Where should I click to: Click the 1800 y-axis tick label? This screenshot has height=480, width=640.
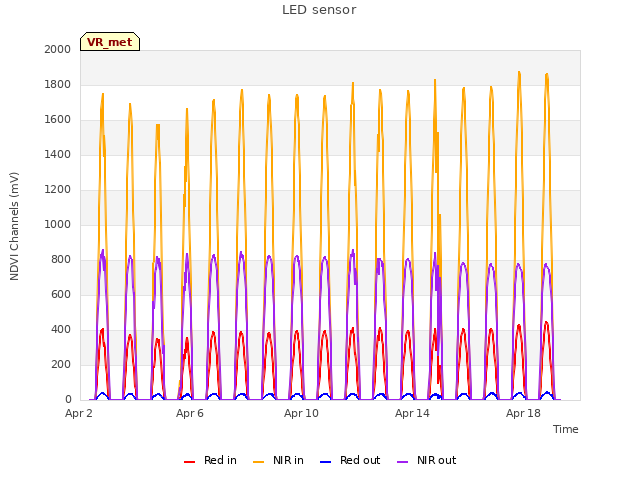coord(58,84)
